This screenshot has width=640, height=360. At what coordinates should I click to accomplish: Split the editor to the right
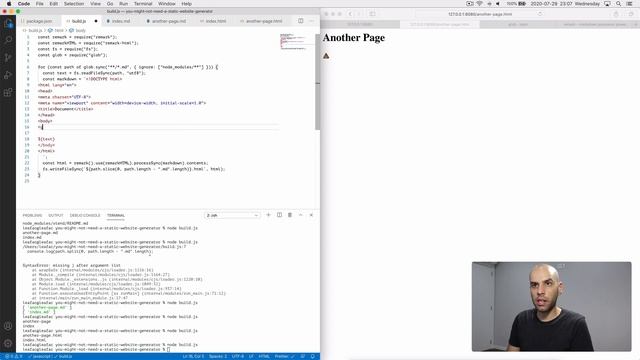(x=300, y=21)
